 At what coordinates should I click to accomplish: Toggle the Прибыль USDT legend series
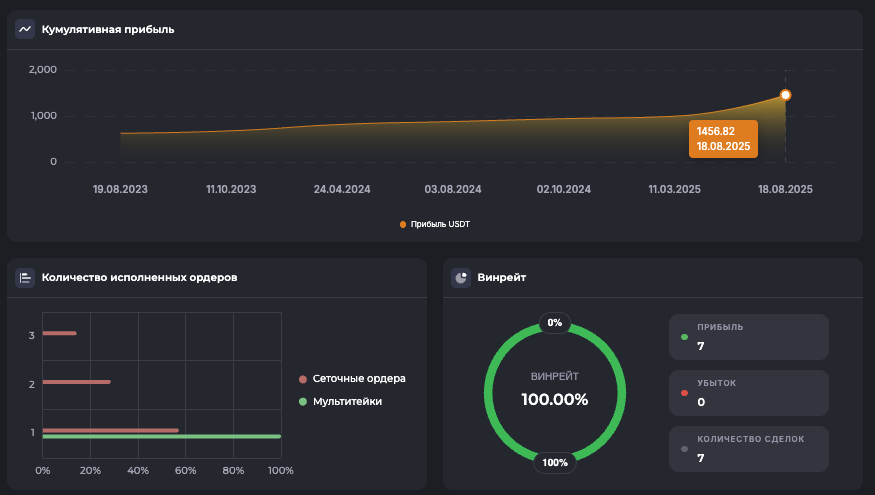click(434, 224)
